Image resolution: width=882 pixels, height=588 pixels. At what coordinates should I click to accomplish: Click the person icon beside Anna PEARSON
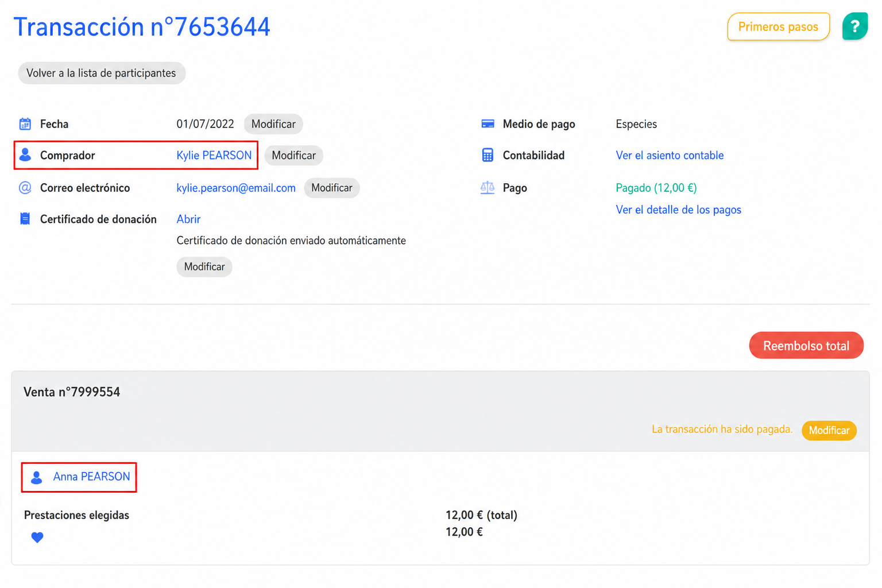coord(37,477)
